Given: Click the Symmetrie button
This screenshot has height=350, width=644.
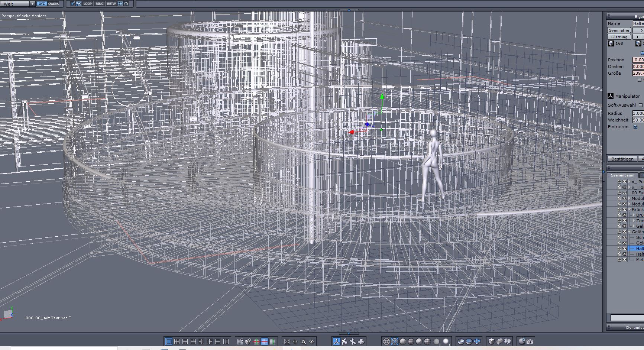Looking at the screenshot, I should tap(619, 30).
